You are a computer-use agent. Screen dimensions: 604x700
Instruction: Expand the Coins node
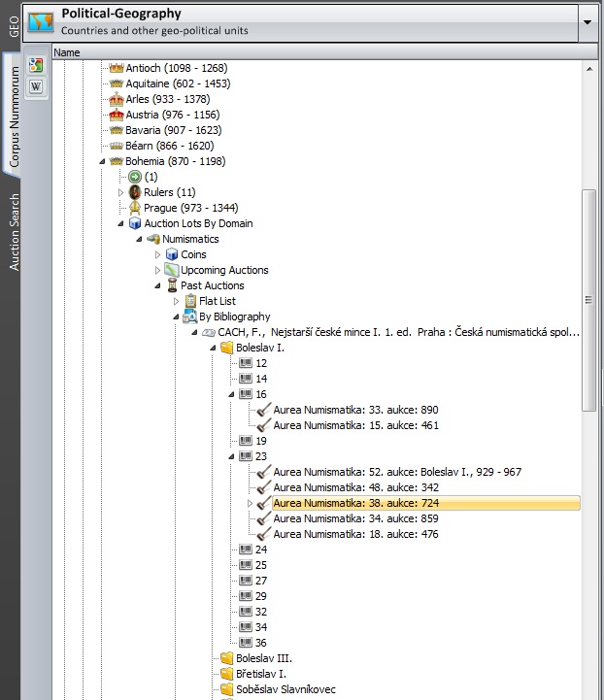[157, 254]
